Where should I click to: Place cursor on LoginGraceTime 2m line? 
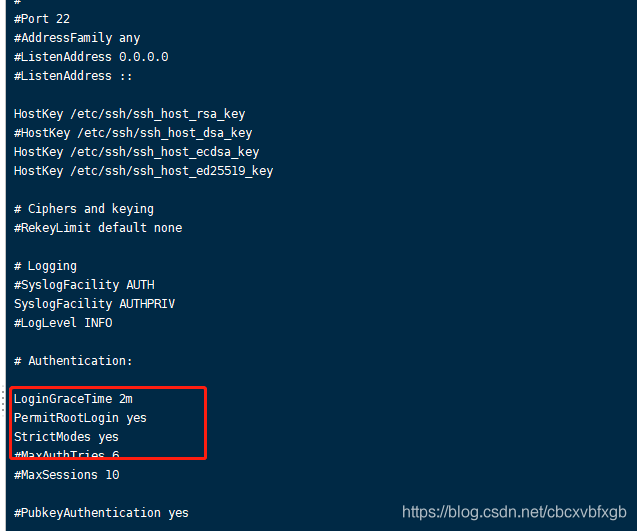[73, 399]
